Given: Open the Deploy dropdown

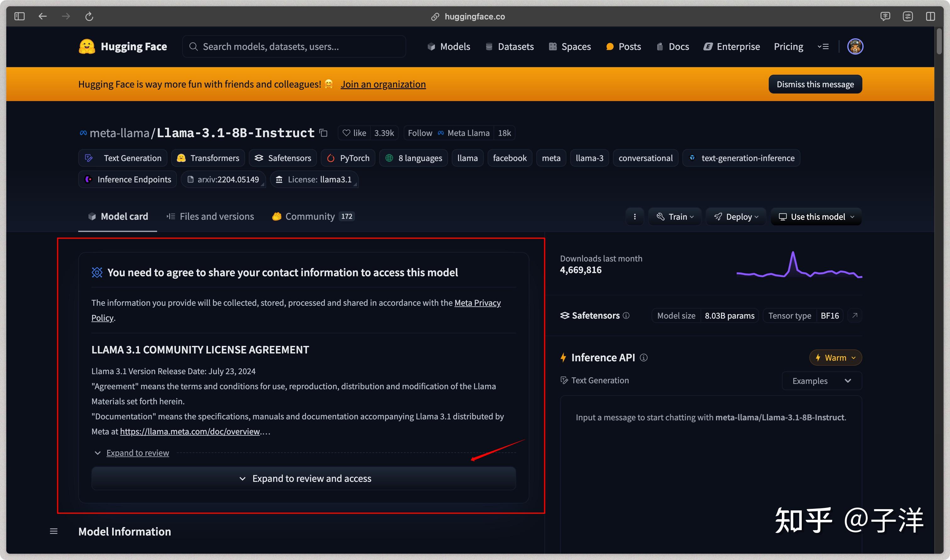Looking at the screenshot, I should click(736, 217).
